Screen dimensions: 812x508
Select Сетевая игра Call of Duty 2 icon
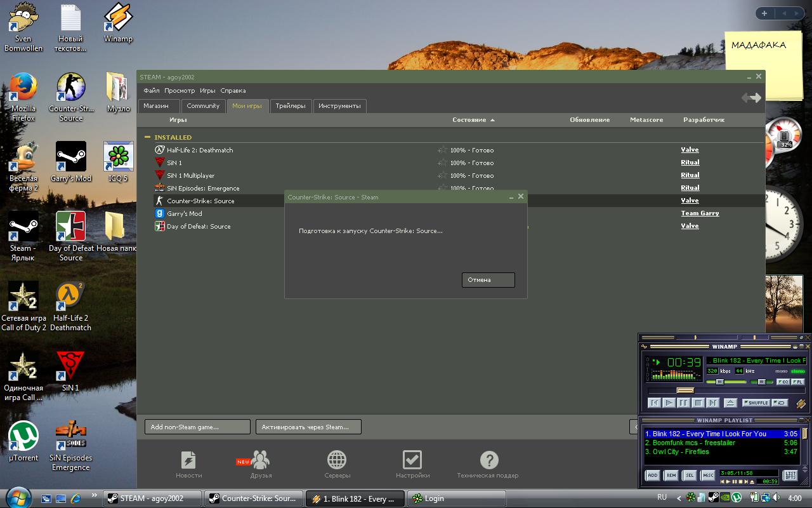coord(23,306)
